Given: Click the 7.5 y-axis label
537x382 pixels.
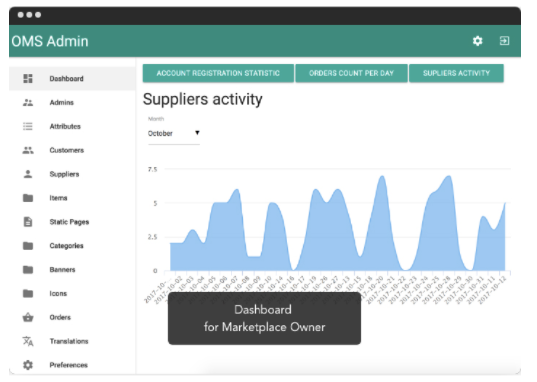Looking at the screenshot, I should coord(152,169).
